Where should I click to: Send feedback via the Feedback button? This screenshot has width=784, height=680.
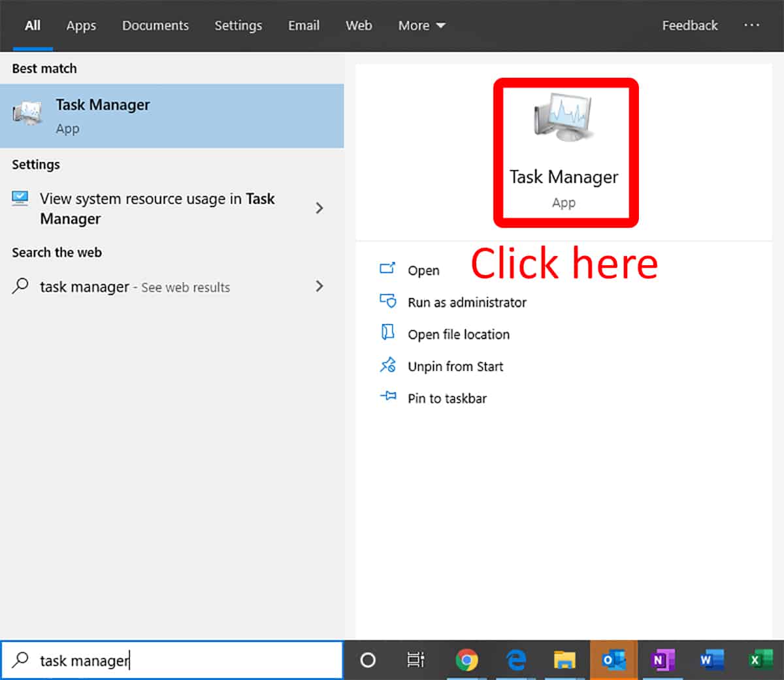pyautogui.click(x=690, y=25)
